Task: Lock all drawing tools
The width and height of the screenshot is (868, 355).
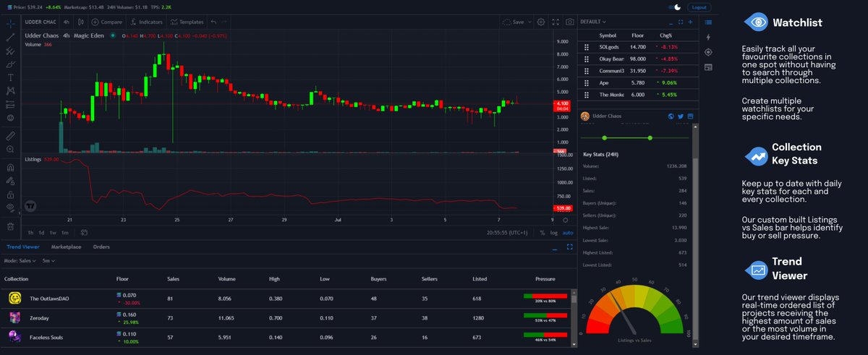Action: [x=10, y=194]
